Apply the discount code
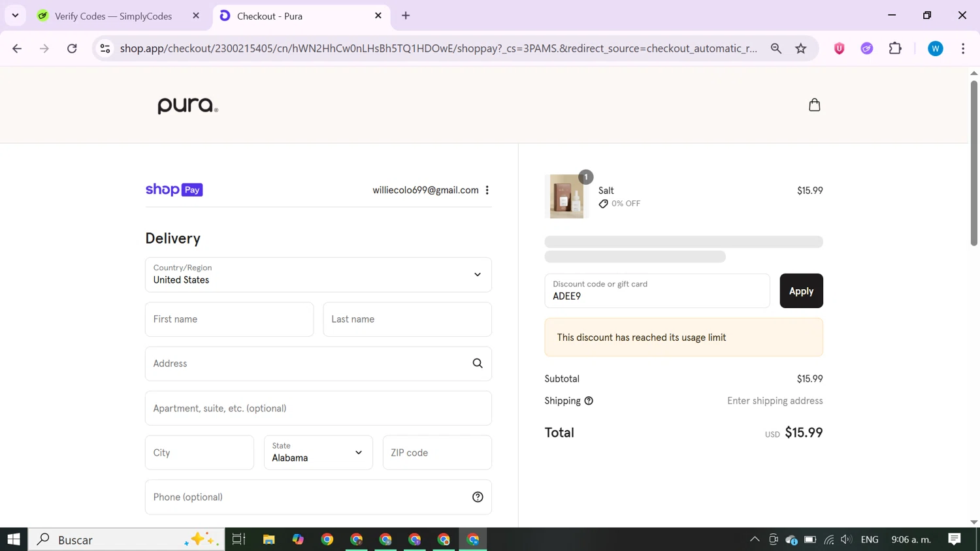Viewport: 980px width, 551px height. 801,291
